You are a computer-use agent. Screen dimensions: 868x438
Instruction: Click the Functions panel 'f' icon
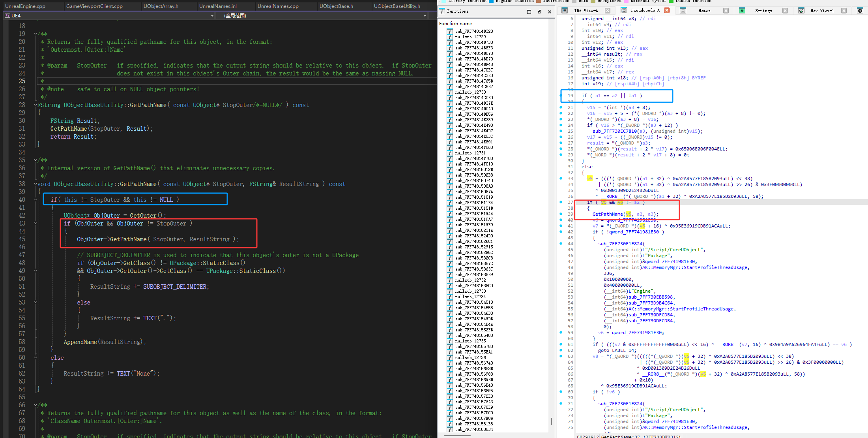coord(442,11)
